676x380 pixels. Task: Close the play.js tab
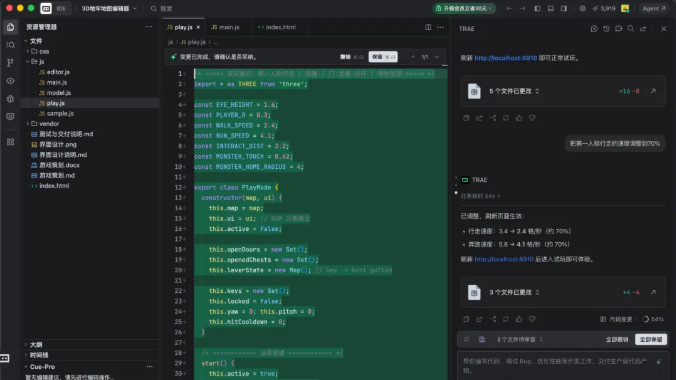click(x=198, y=27)
